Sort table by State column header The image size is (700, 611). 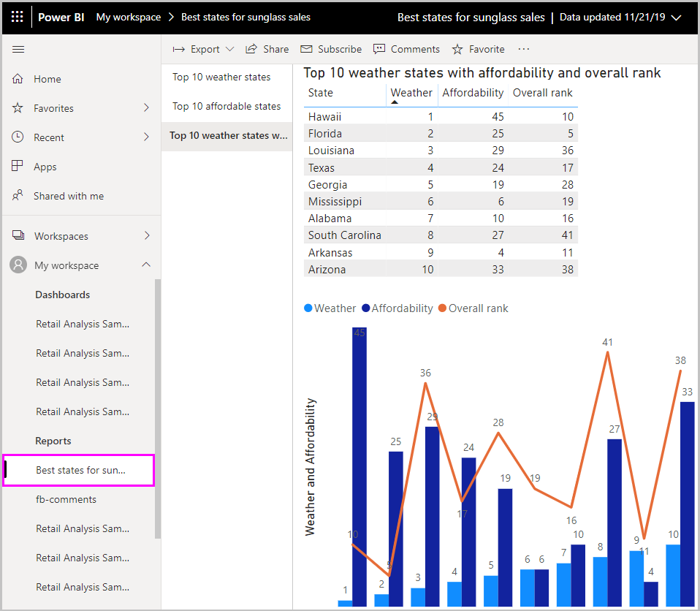click(321, 93)
